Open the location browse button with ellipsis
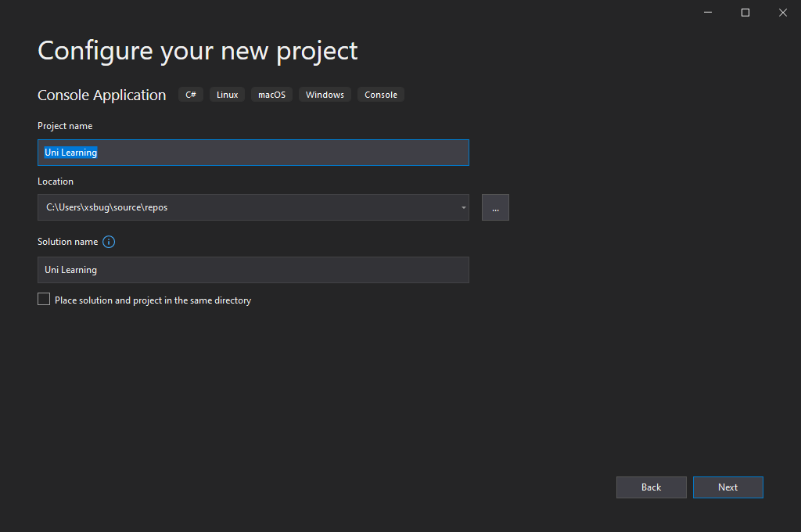 click(495, 207)
